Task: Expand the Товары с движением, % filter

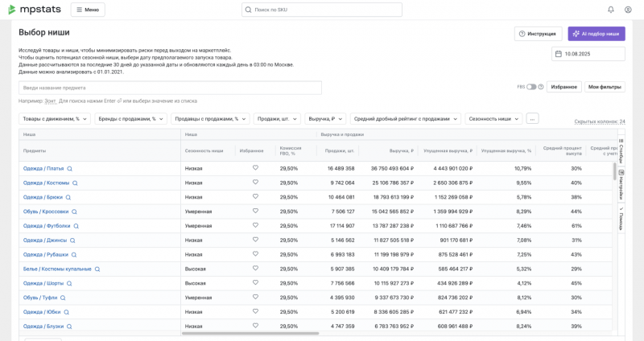Action: pos(55,118)
